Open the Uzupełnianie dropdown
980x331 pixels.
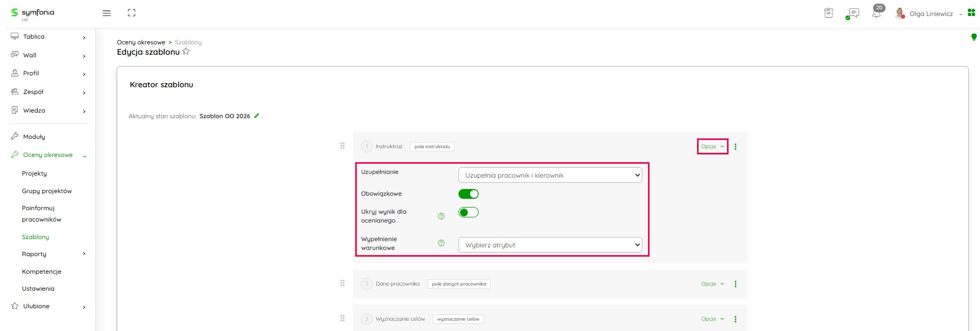click(550, 175)
